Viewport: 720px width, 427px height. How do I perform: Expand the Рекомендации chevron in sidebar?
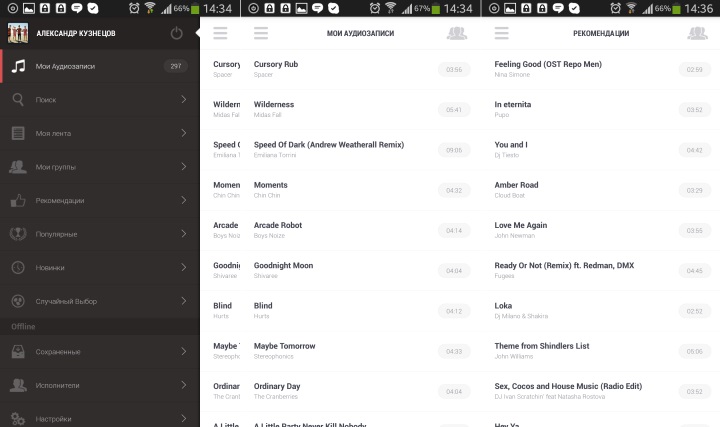(184, 200)
